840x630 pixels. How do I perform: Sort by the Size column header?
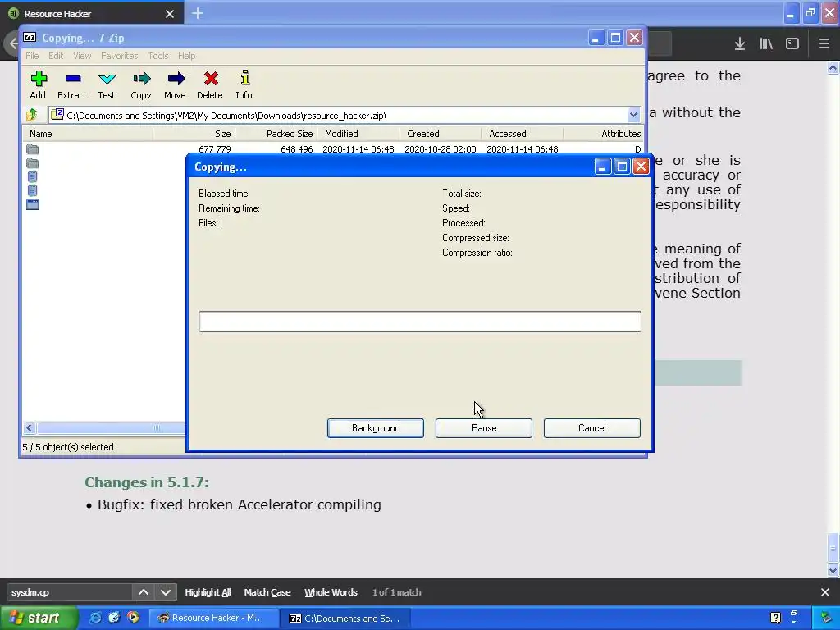point(194,134)
